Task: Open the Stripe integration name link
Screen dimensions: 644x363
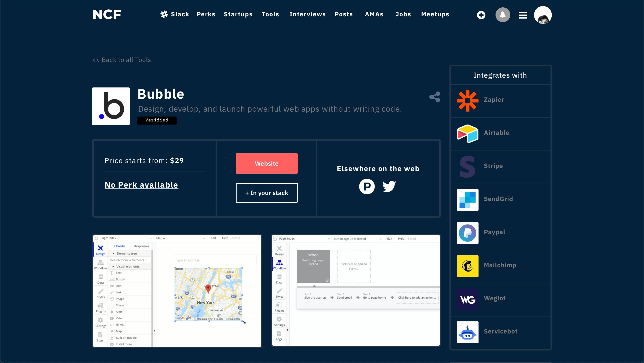Action: [x=493, y=166]
